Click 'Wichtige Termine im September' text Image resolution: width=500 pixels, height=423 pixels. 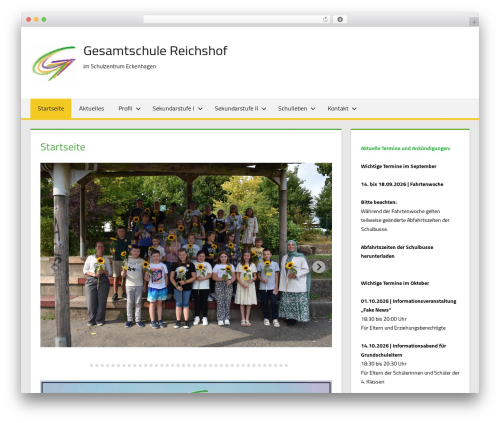pyautogui.click(x=398, y=166)
